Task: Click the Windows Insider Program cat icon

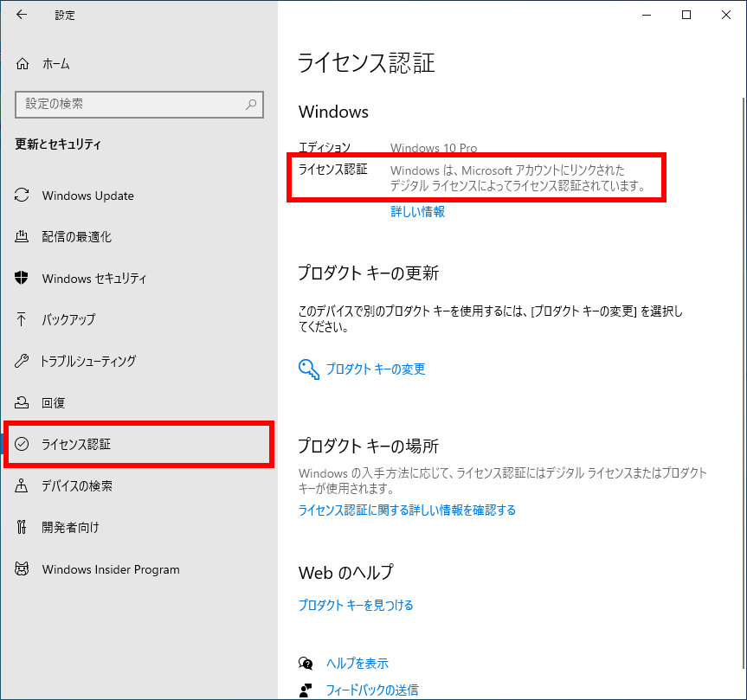Action: pyautogui.click(x=22, y=569)
